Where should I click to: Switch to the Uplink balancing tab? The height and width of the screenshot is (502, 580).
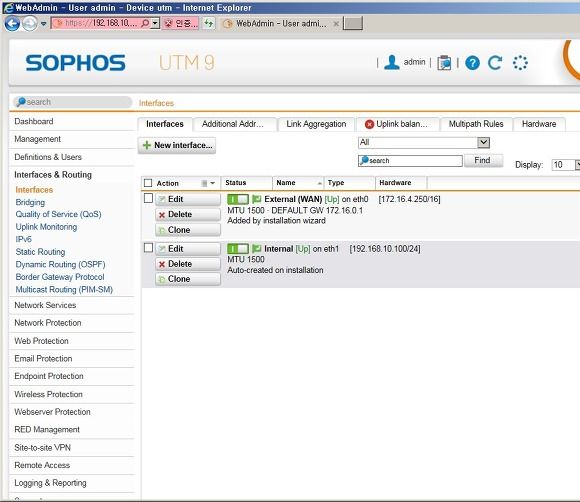click(398, 124)
